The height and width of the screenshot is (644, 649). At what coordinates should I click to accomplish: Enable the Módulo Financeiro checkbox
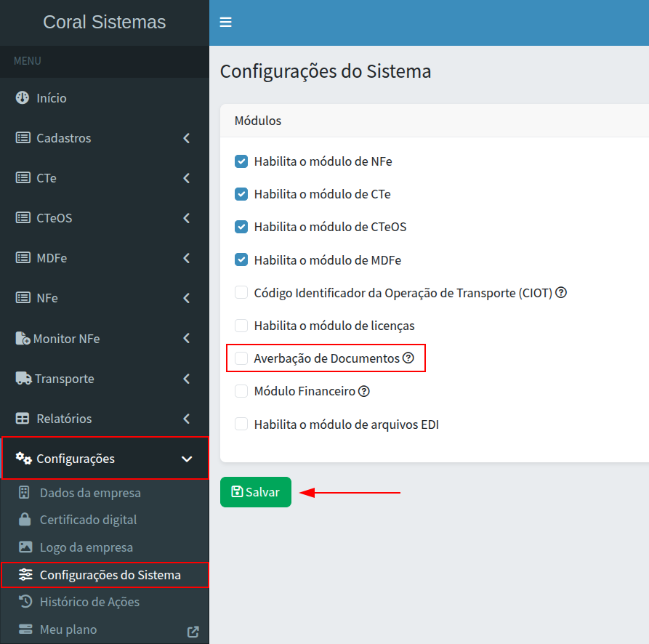click(x=241, y=391)
